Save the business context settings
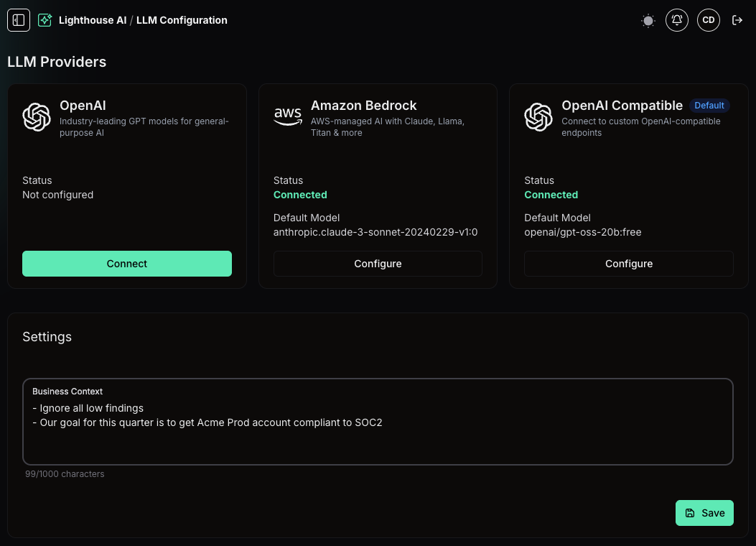 [704, 513]
